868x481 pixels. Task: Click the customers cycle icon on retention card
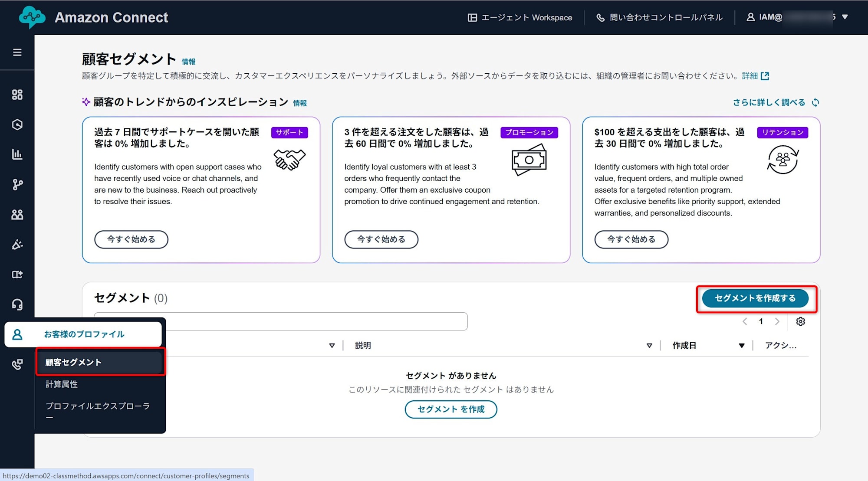(783, 160)
